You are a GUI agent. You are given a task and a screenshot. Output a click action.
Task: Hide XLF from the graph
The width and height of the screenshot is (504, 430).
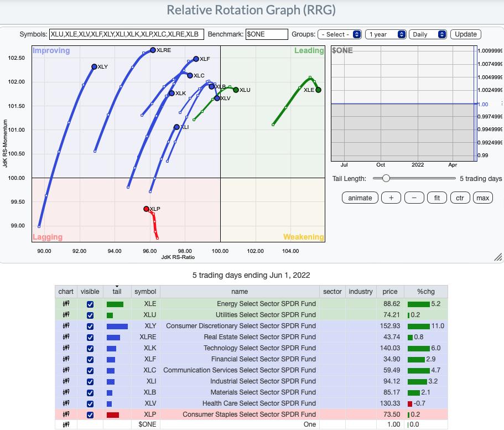[90, 360]
